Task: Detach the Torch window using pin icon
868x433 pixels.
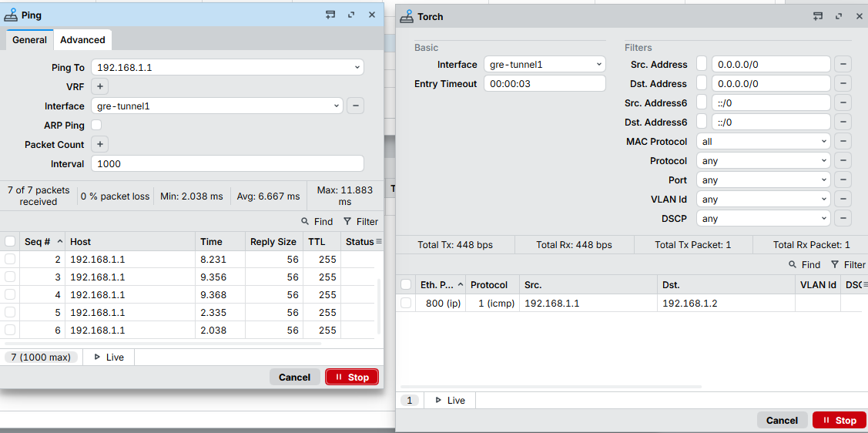Action: coord(818,16)
